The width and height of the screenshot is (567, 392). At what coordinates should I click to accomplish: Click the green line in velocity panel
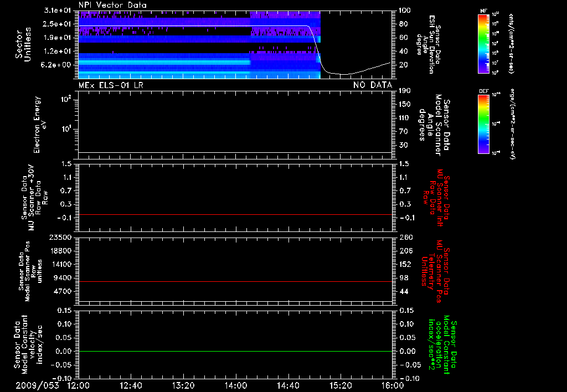tap(235, 351)
